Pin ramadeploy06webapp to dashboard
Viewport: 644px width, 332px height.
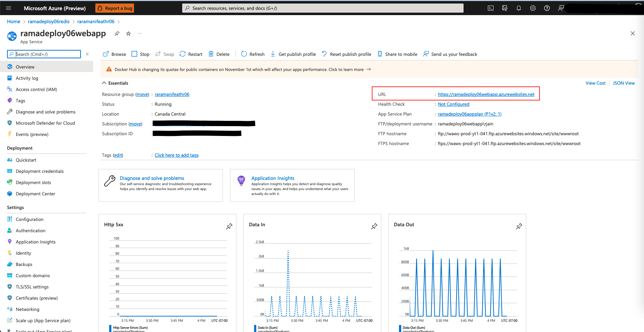tap(117, 33)
